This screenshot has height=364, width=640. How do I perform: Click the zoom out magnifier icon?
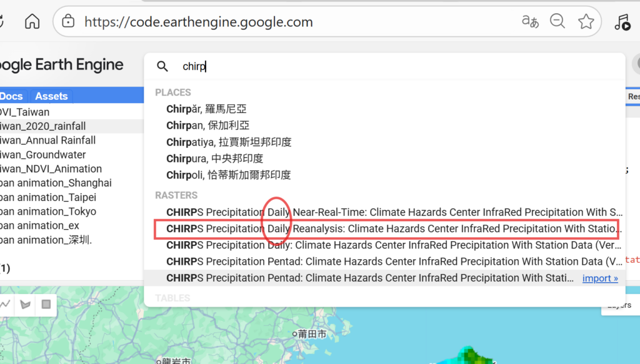coord(557,22)
